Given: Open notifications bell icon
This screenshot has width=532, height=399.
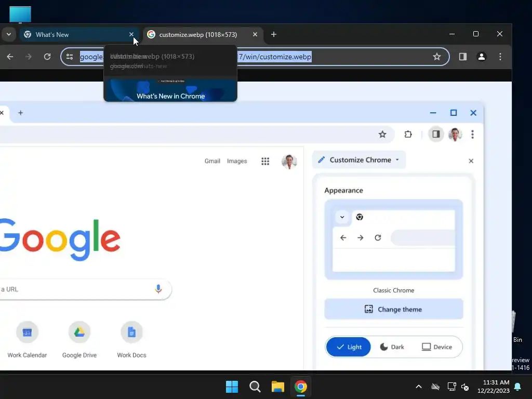Looking at the screenshot, I should click(518, 387).
